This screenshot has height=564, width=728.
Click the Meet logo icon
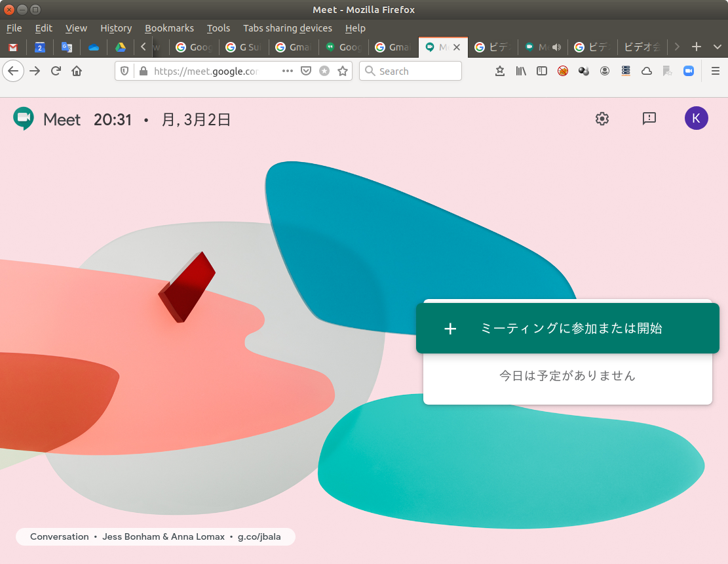24,119
